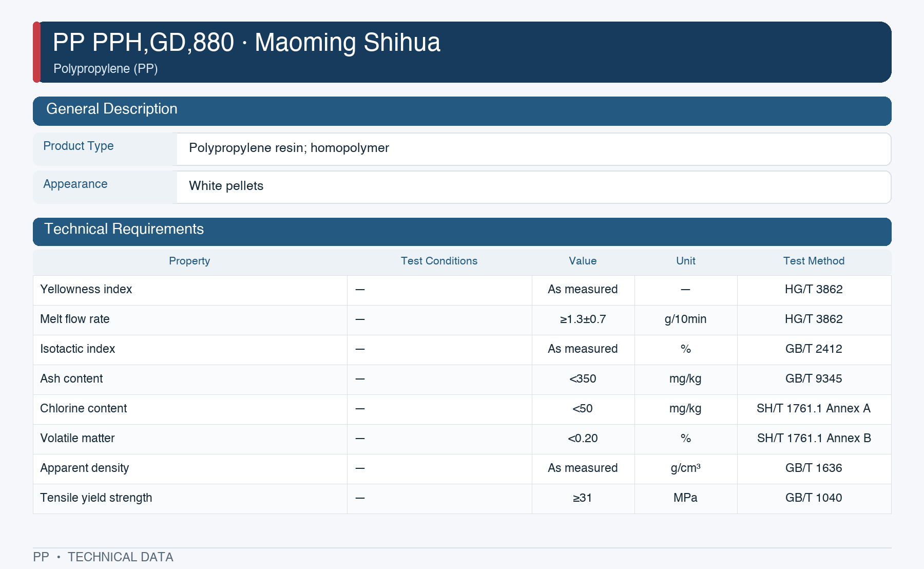Image resolution: width=924 pixels, height=569 pixels.
Task: Click the 'Technical Requirements' section header
Action: click(x=462, y=232)
